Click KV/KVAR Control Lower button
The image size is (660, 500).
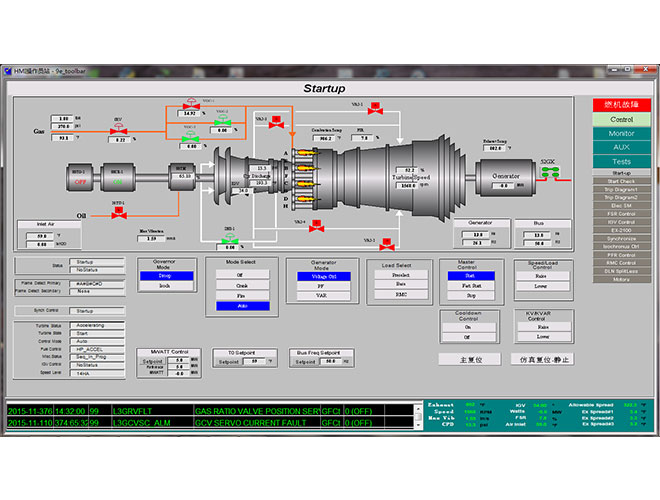[x=544, y=337]
